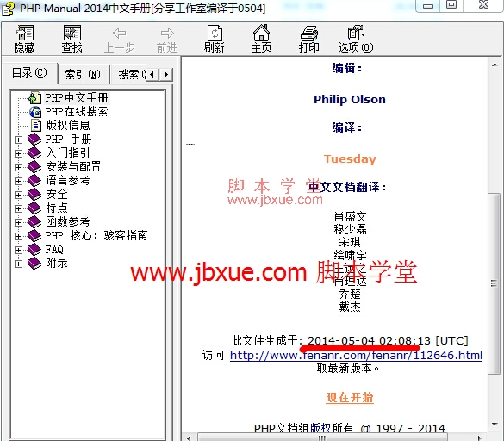Select the PHP在线搜索 tree label
This screenshot has height=441, width=504.
[77, 112]
